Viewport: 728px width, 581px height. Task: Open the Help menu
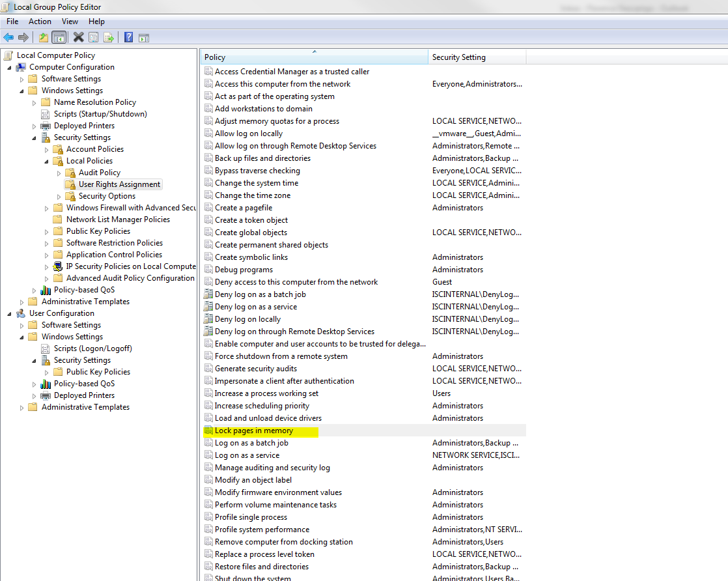[96, 21]
